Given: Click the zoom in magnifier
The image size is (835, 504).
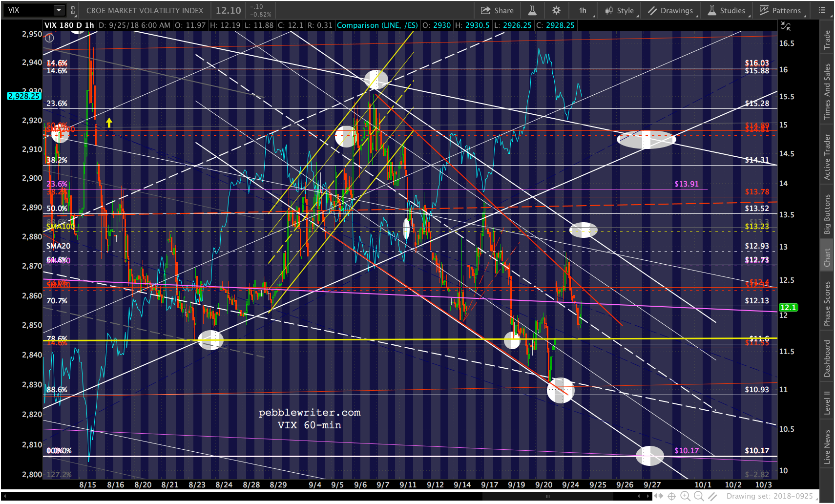Looking at the screenshot, I should tap(686, 496).
